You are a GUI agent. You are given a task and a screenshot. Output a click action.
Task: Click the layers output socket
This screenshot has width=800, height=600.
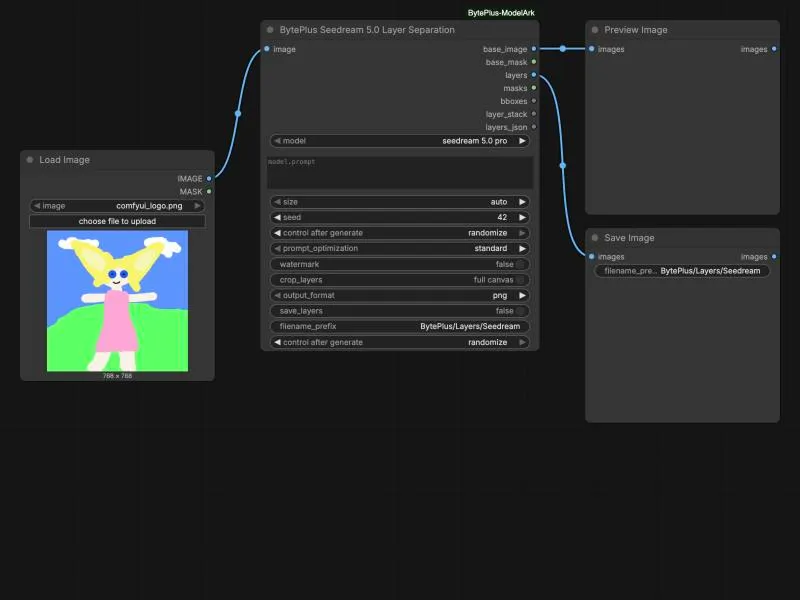534,75
